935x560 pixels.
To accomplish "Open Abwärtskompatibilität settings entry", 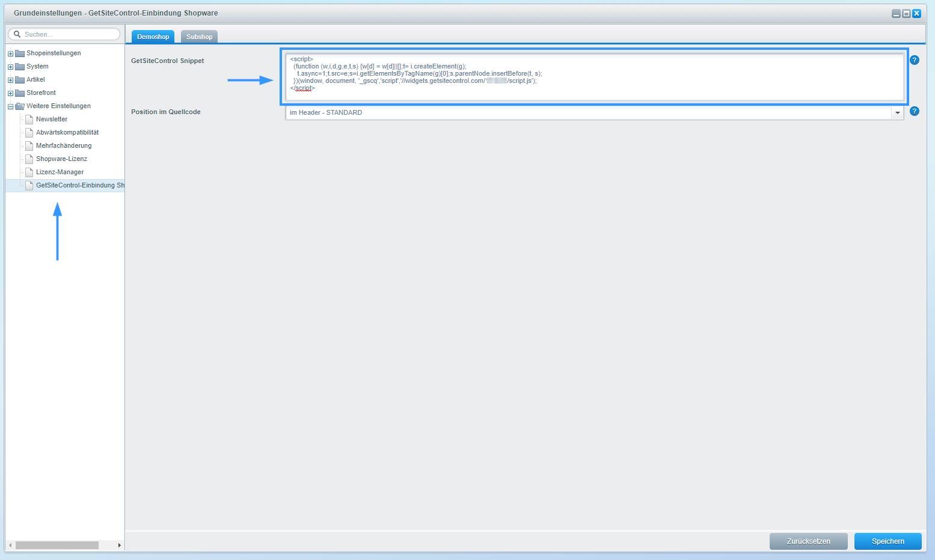I will pos(67,132).
